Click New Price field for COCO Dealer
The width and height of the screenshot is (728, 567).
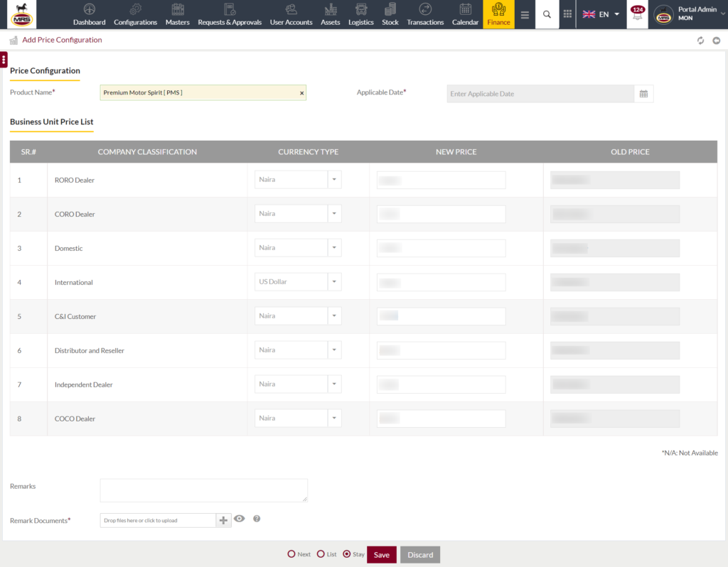click(441, 419)
